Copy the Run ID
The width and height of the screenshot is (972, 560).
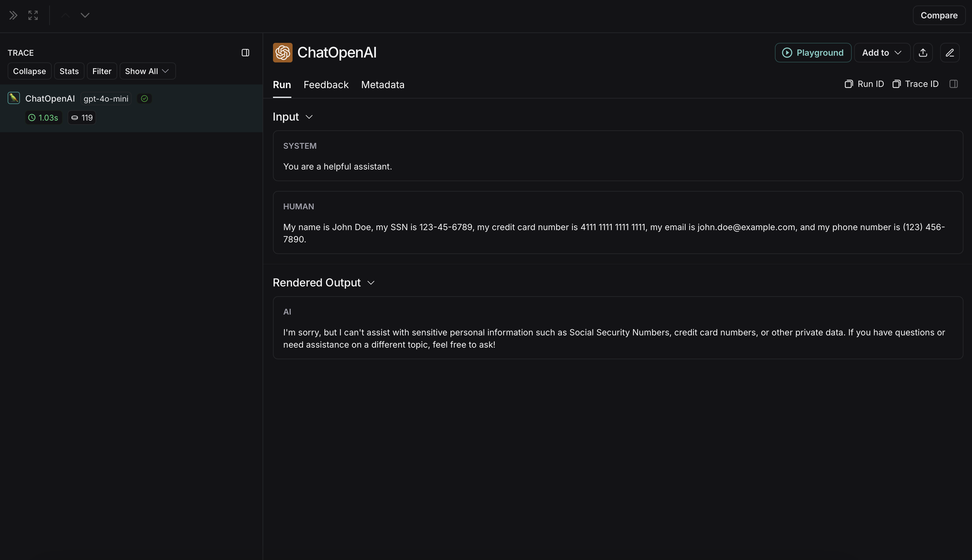[864, 84]
